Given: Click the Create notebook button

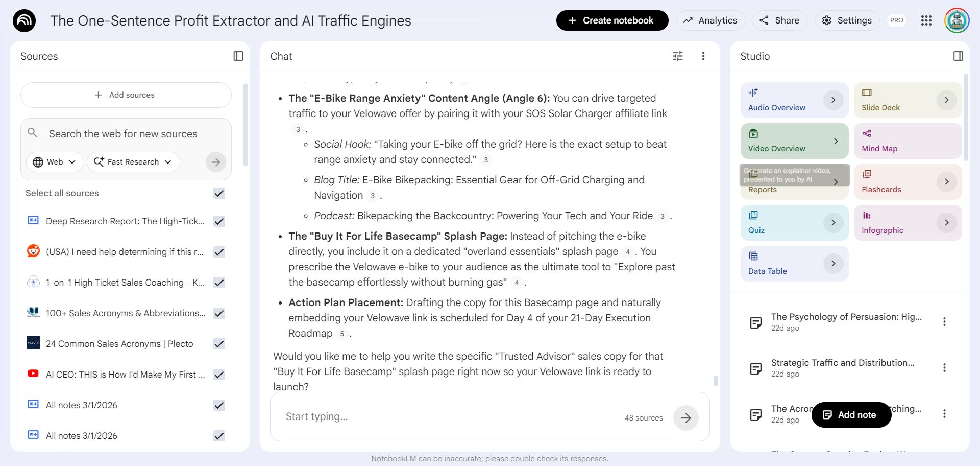Looking at the screenshot, I should pyautogui.click(x=612, y=20).
